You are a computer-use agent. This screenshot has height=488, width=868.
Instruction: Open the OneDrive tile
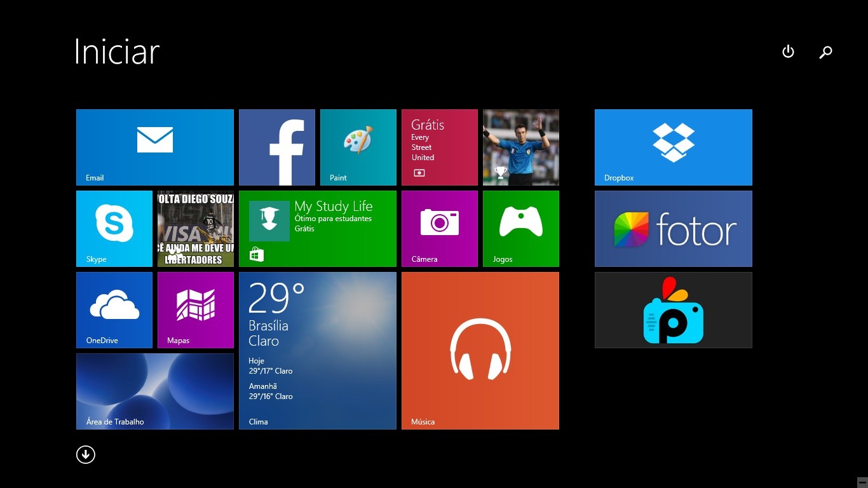(114, 310)
